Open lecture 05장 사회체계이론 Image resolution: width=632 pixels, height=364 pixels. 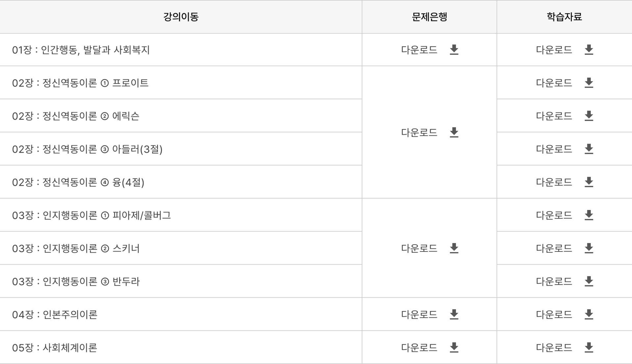click(x=55, y=348)
